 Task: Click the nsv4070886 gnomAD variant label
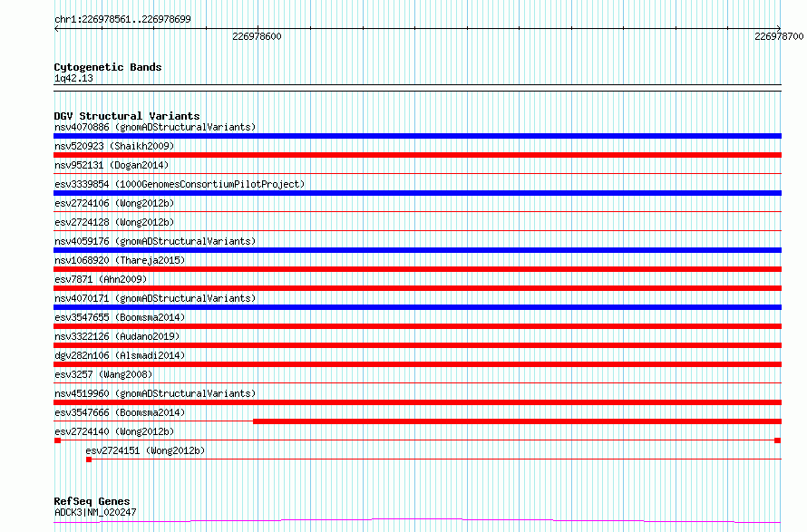point(155,127)
